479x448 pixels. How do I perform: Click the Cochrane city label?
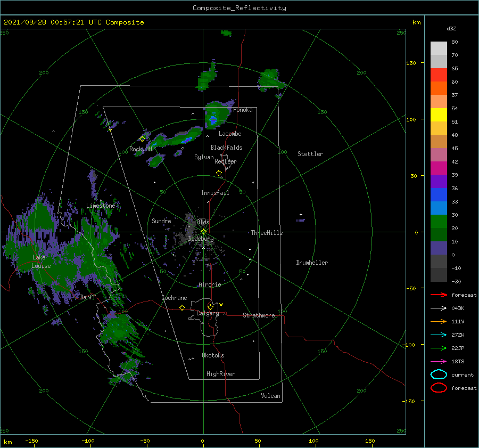click(174, 298)
